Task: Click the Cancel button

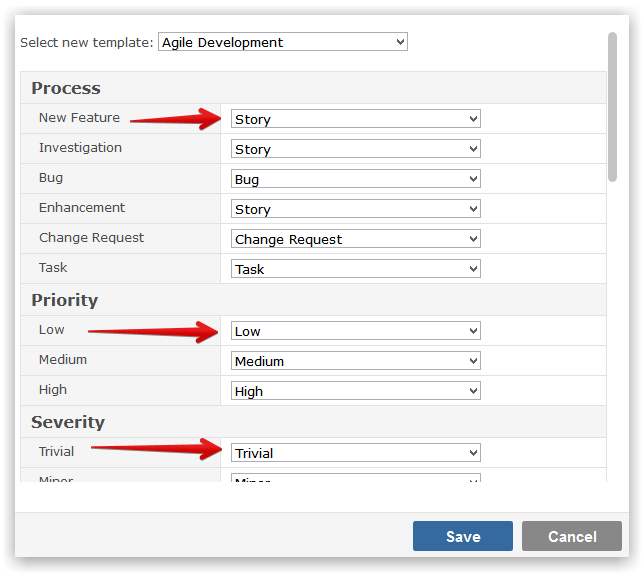Action: click(x=572, y=536)
